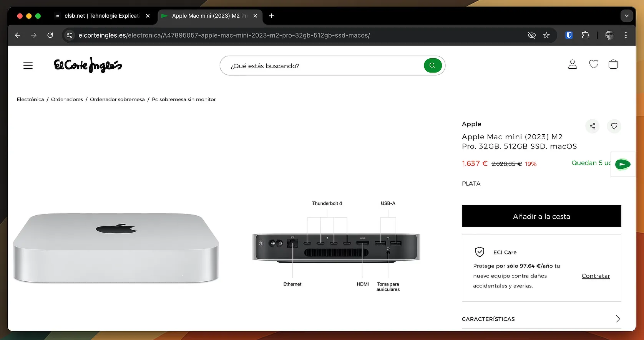
Task: Open the hamburger menu on El Corte Inglés
Action: tap(28, 66)
